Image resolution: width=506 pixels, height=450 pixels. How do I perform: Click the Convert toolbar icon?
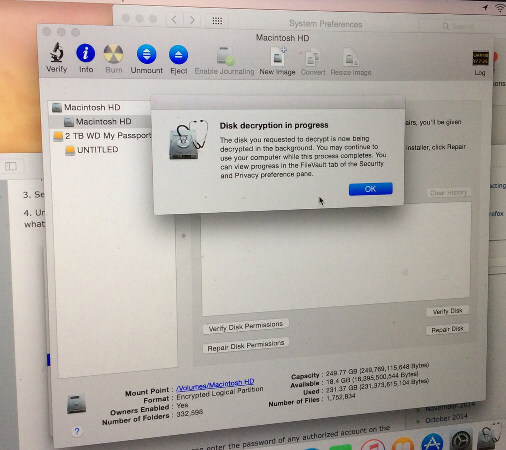313,58
